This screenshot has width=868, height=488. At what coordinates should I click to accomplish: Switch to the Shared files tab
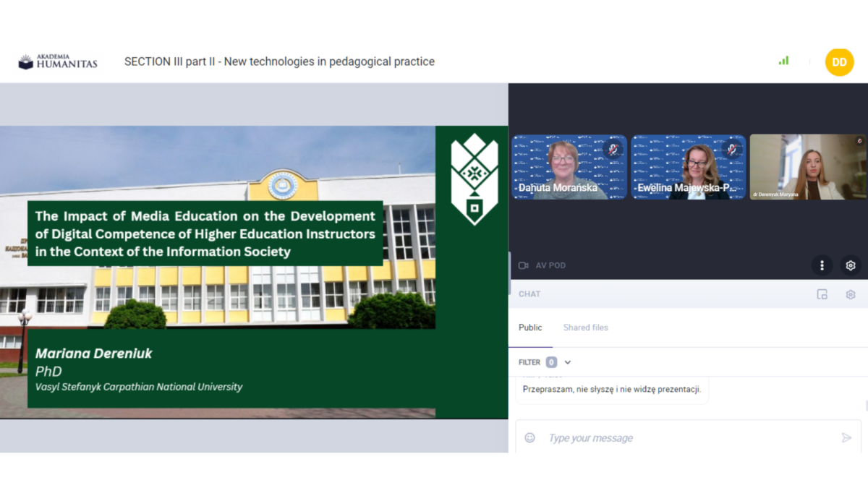coord(585,328)
